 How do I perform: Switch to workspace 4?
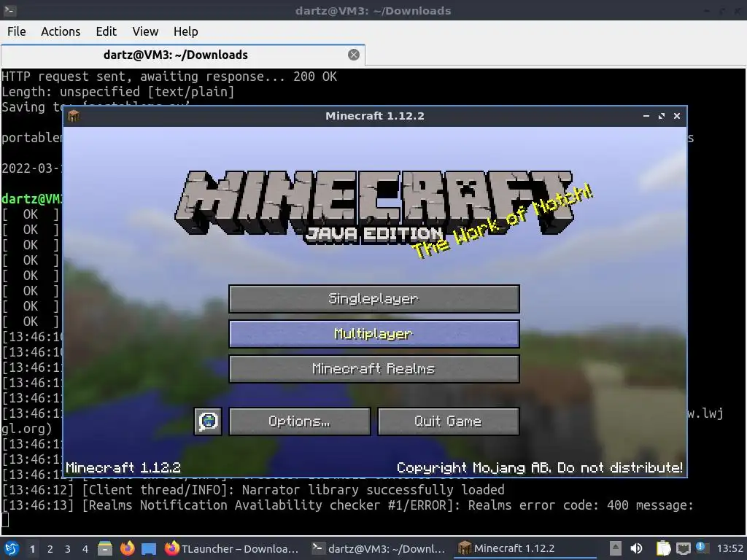click(x=85, y=549)
